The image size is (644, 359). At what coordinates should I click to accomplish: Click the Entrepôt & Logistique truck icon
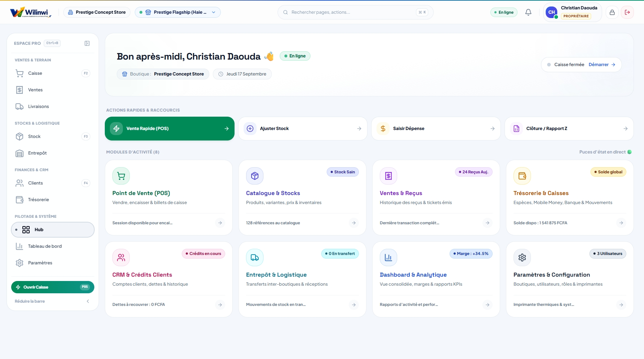point(255,258)
